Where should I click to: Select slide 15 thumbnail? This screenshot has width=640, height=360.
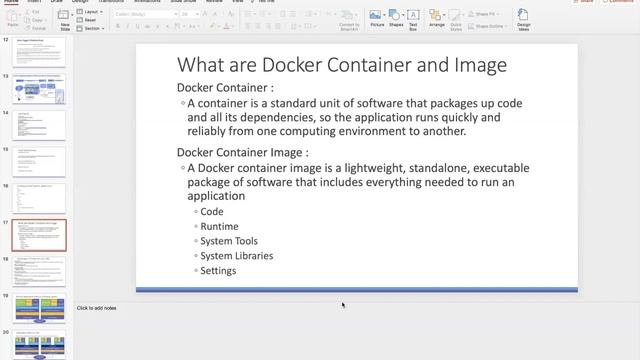tap(39, 162)
